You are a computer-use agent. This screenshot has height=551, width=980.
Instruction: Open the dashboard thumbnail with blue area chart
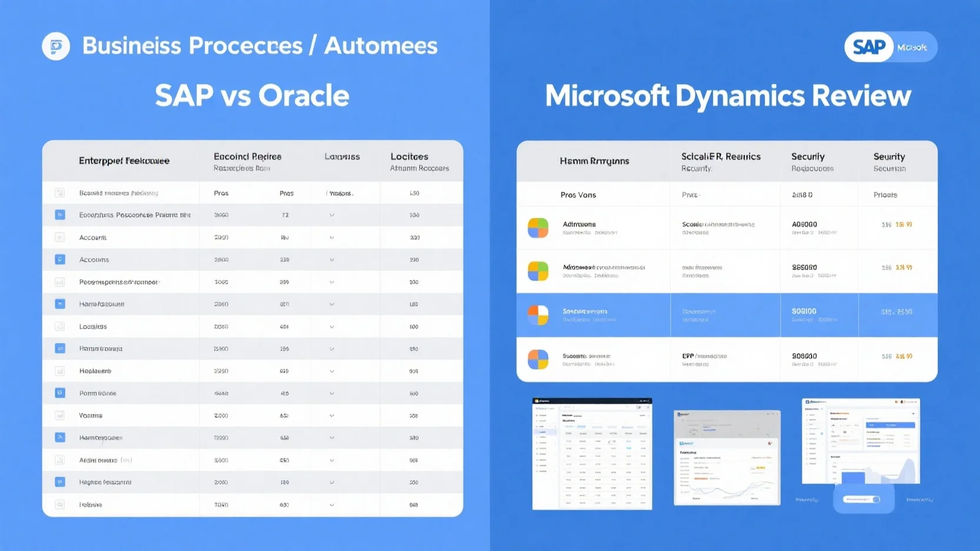coord(861,442)
